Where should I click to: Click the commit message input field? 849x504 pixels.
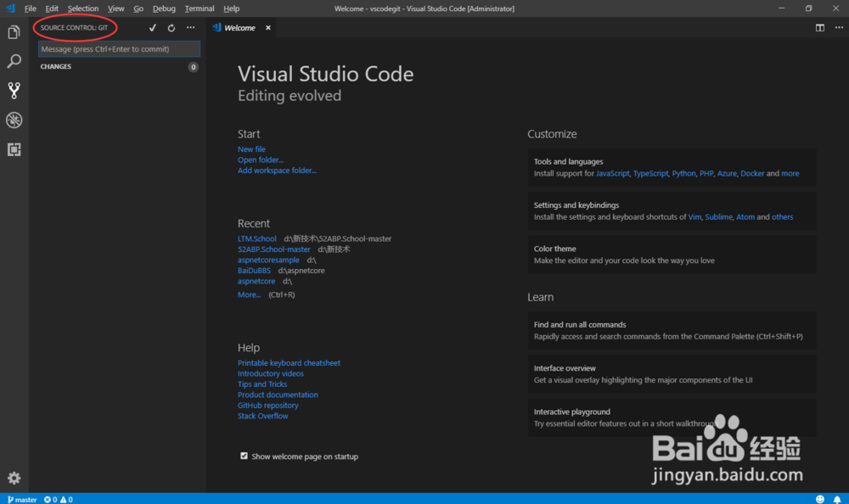tap(119, 48)
